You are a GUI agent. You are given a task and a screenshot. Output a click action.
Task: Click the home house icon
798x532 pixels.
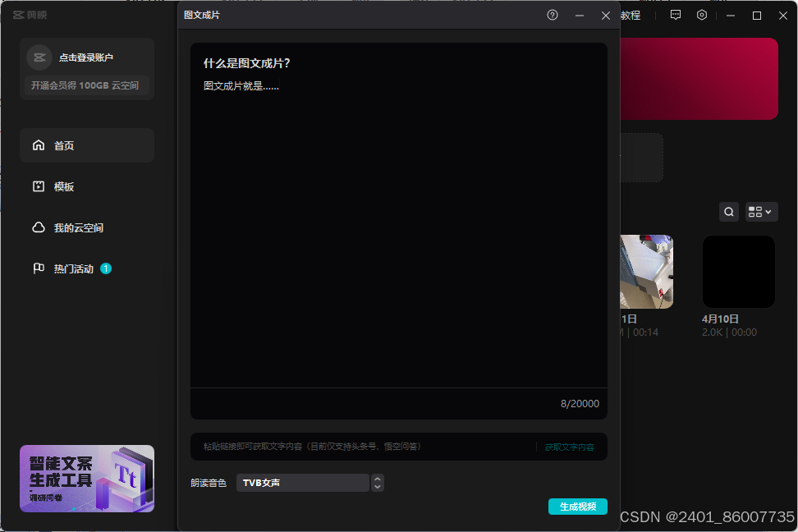pos(39,145)
